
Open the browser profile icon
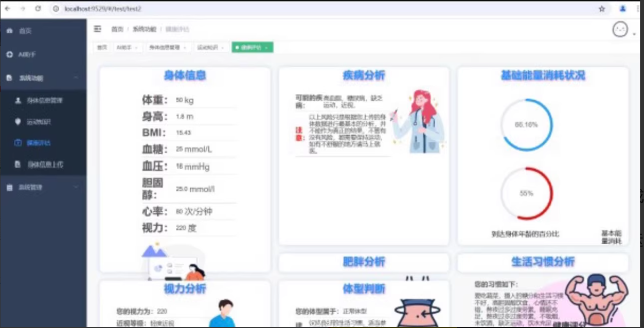[x=622, y=9]
